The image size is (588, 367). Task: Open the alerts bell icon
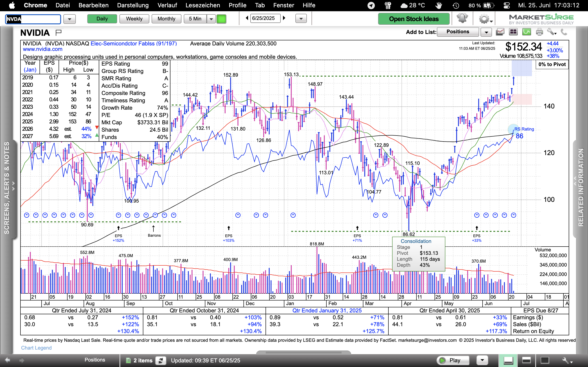(462, 18)
